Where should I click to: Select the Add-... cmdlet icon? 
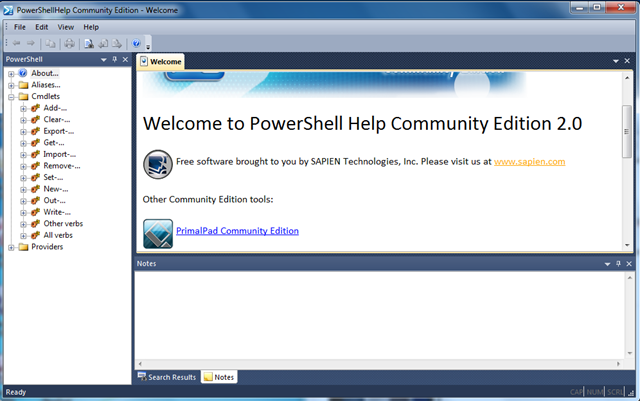pyautogui.click(x=36, y=108)
